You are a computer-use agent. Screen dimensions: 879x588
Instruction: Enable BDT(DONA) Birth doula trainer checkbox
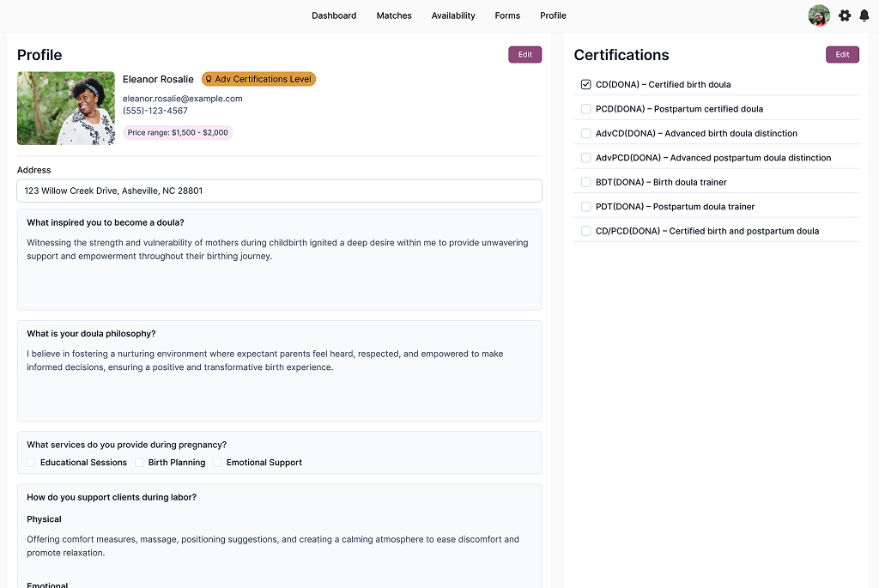pyautogui.click(x=586, y=183)
